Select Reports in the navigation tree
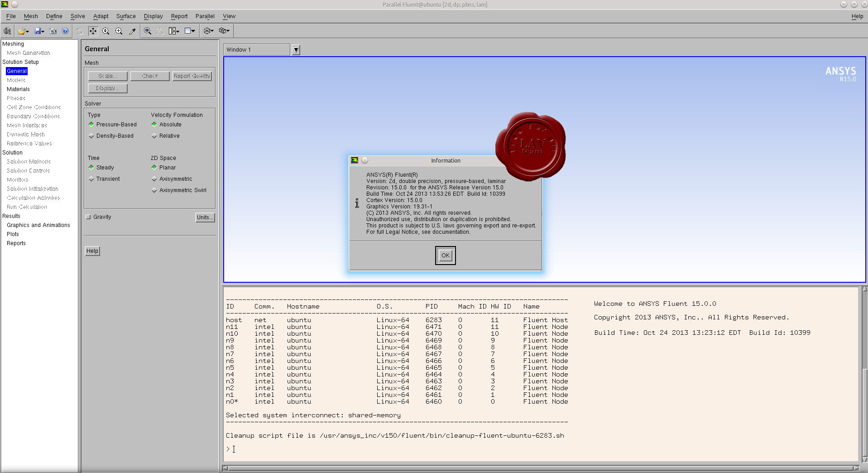Screen dimensions: 868x473 point(16,243)
